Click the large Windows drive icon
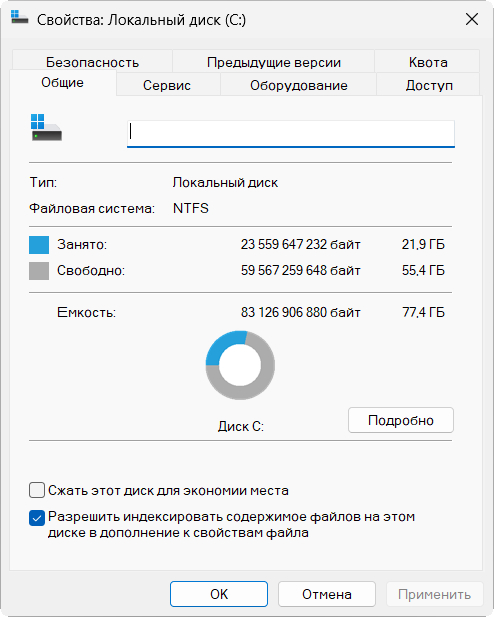The width and height of the screenshot is (494, 617). [46, 127]
